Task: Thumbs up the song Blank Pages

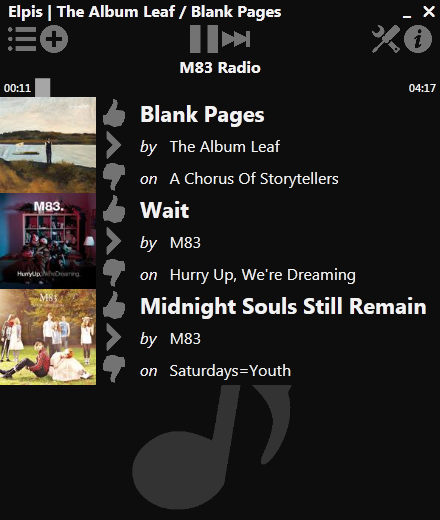Action: (x=114, y=113)
